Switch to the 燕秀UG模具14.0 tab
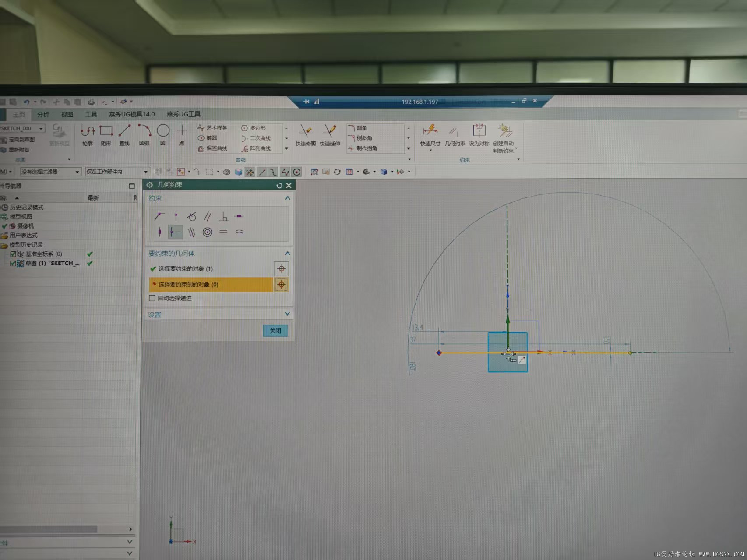Screen dimensions: 747x560 coord(132,114)
